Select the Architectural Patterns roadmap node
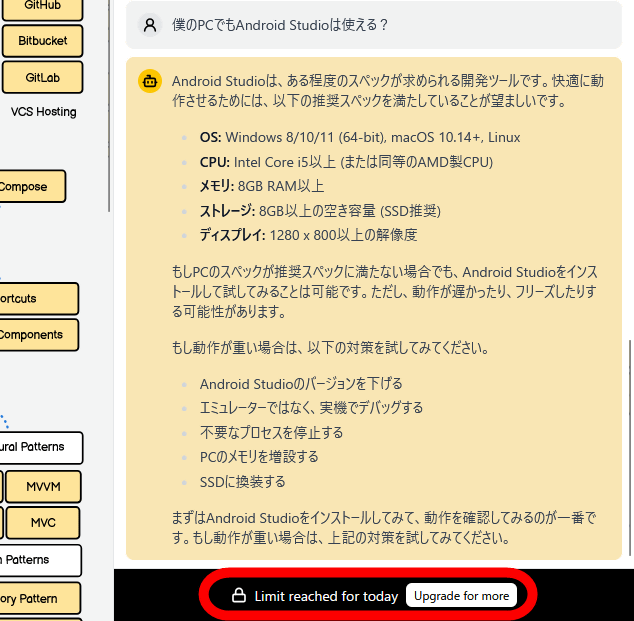634x621 pixels. (x=41, y=448)
